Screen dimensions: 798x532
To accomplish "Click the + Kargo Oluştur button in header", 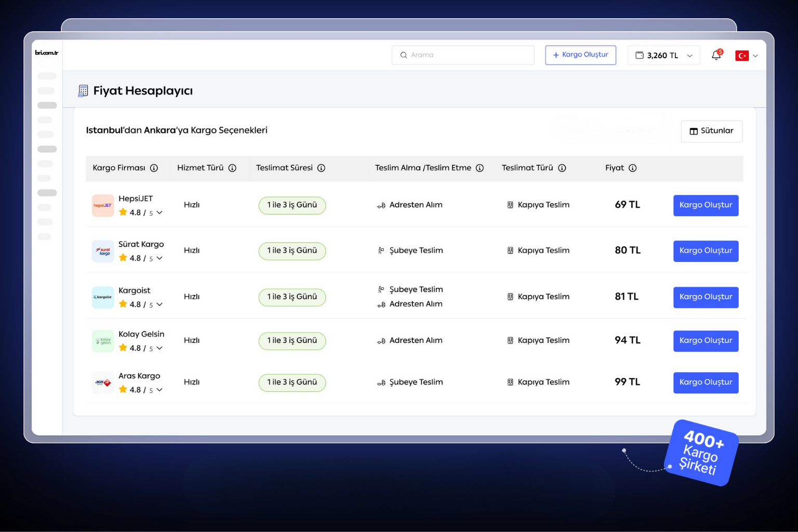I will click(x=580, y=55).
